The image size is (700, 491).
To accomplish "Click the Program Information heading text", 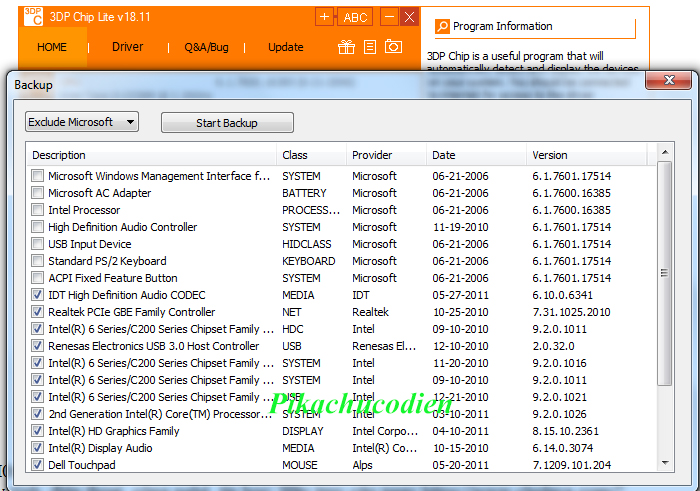I will click(503, 26).
